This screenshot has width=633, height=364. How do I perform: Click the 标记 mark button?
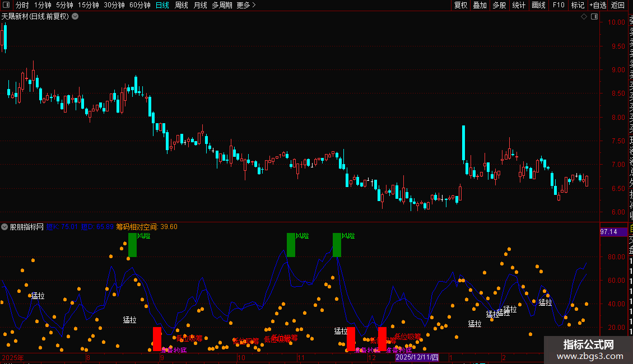coord(578,5)
